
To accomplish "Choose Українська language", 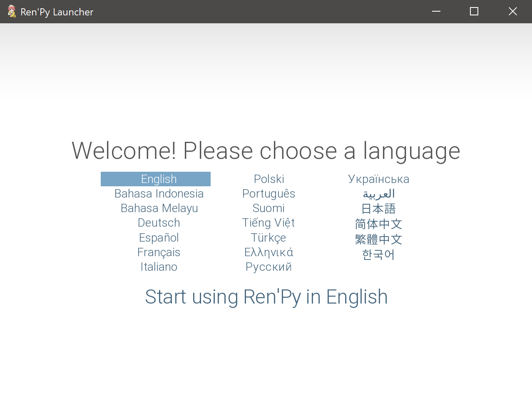I will (x=378, y=179).
